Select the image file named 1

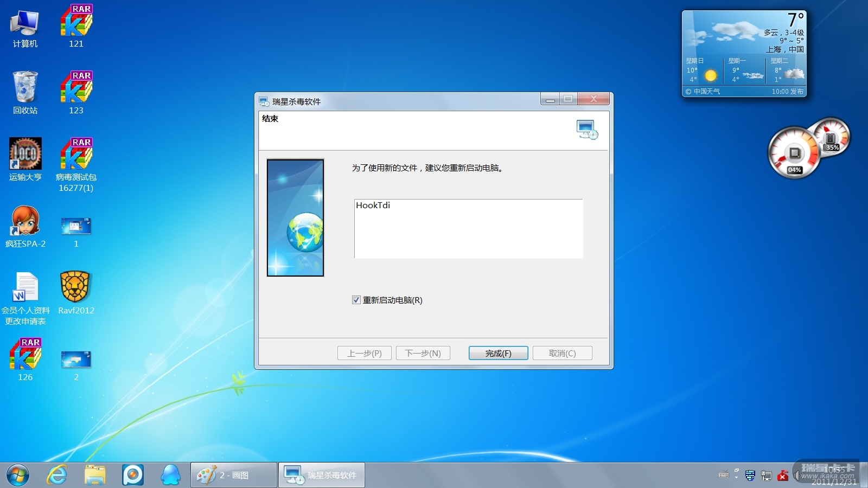[76, 232]
